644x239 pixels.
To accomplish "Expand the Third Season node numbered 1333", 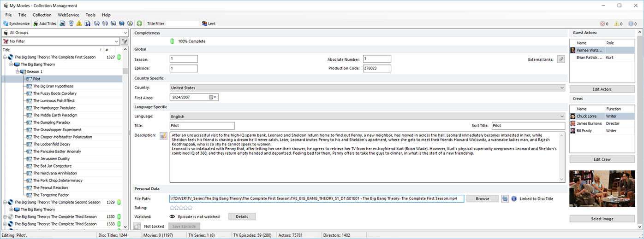I will [5, 224].
